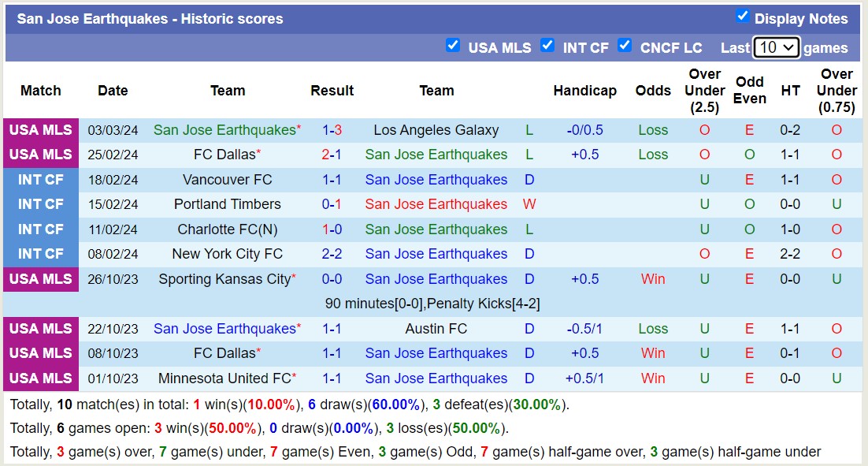Click Vancouver FC team name
The width and height of the screenshot is (868, 466).
pos(228,180)
